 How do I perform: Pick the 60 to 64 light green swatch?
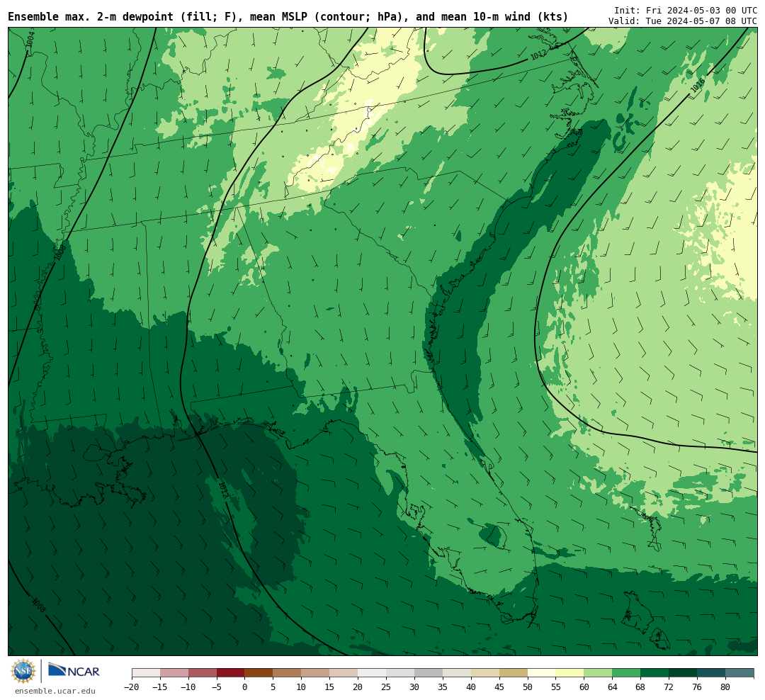599,673
